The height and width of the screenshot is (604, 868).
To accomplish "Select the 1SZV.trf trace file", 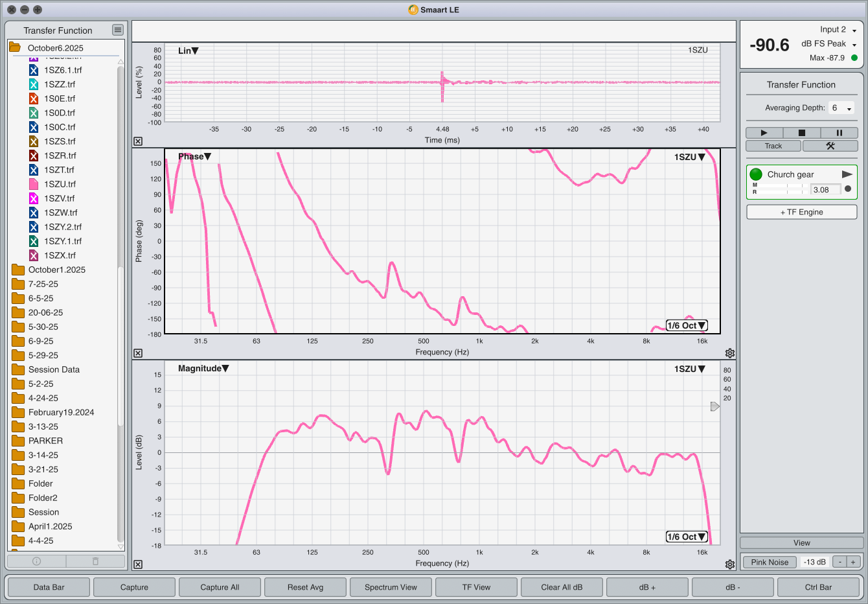I will 59,198.
